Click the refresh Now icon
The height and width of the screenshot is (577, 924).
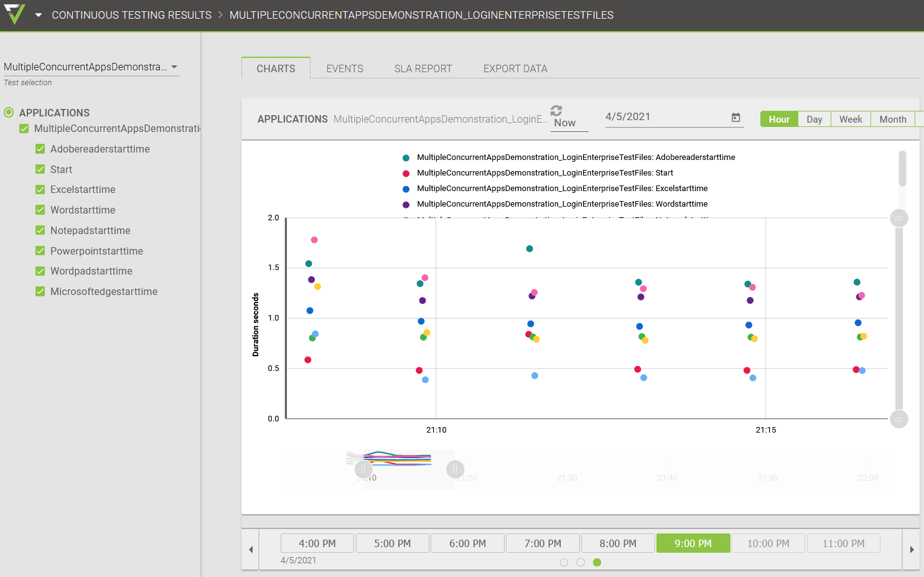[x=556, y=111]
